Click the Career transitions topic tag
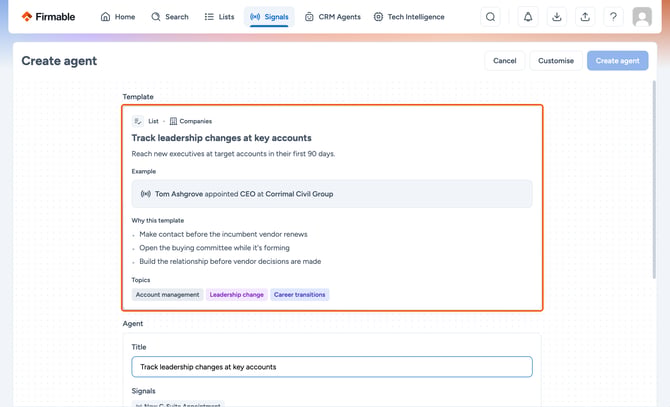The width and height of the screenshot is (670, 407). tap(300, 295)
